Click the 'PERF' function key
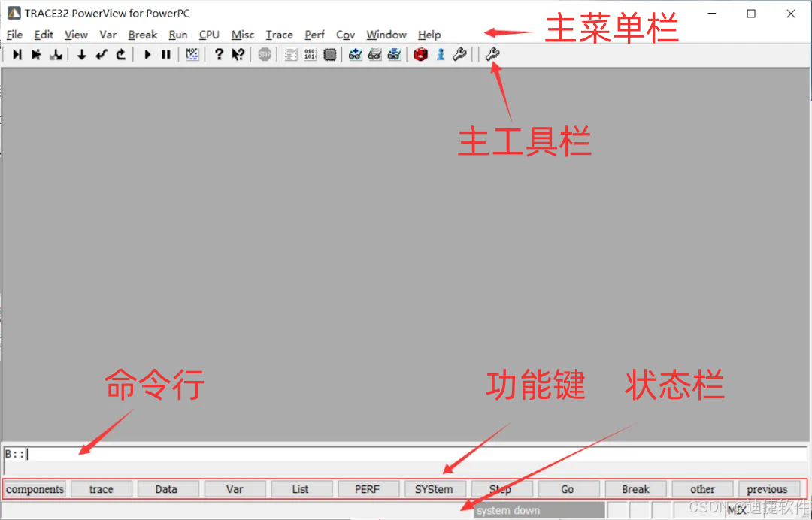The width and height of the screenshot is (812, 520). pyautogui.click(x=367, y=489)
